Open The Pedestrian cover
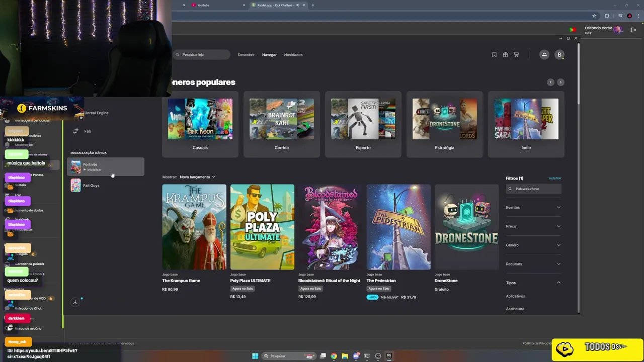The width and height of the screenshot is (644, 362). (398, 227)
